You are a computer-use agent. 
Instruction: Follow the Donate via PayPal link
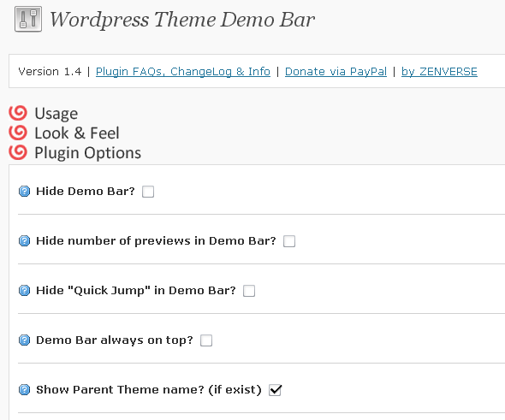pos(336,72)
